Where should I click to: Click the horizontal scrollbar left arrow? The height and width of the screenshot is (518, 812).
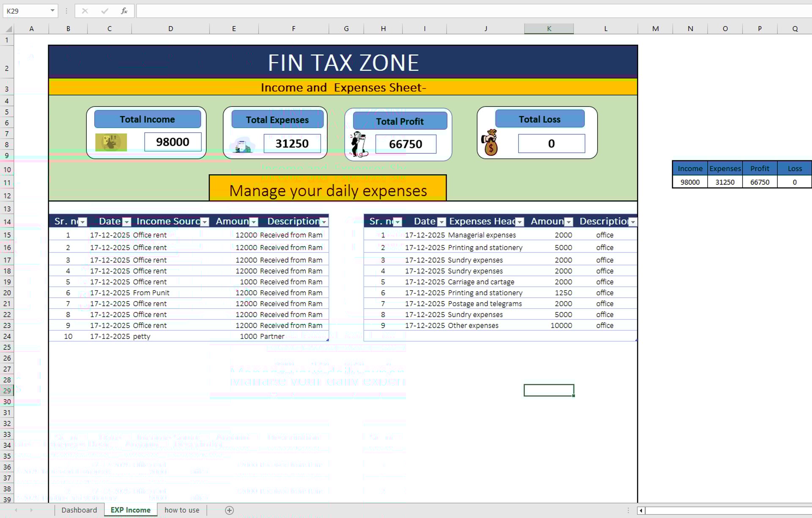point(641,510)
